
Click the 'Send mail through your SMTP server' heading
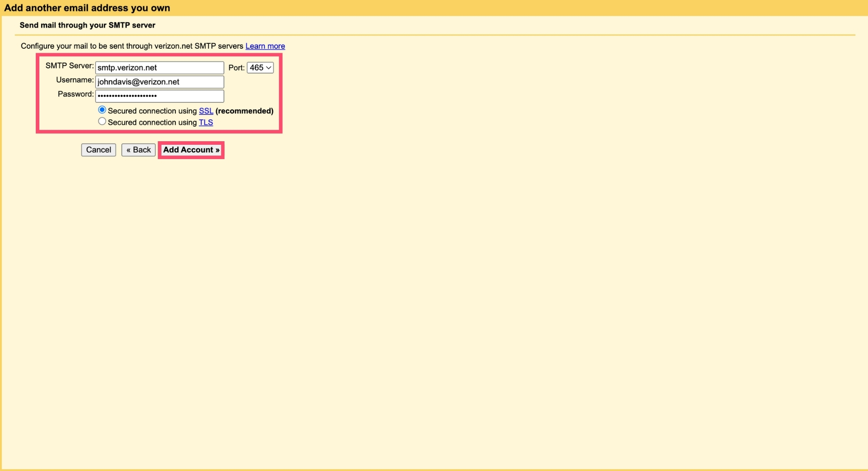pos(87,25)
